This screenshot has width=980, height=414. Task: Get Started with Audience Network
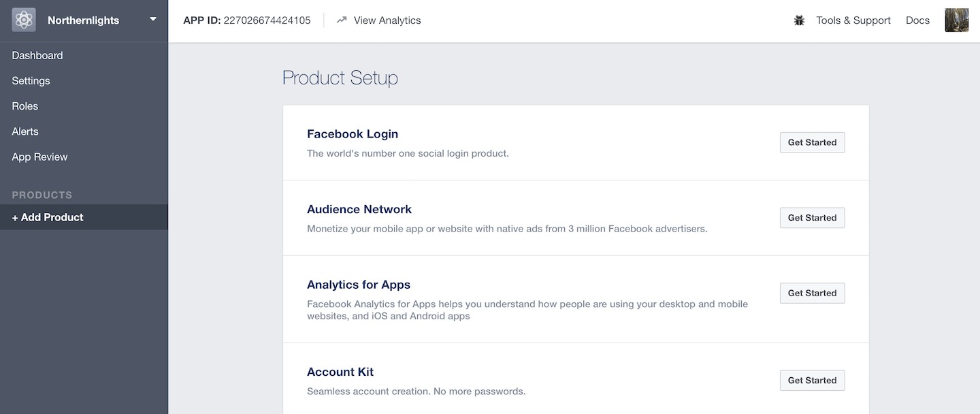point(812,218)
